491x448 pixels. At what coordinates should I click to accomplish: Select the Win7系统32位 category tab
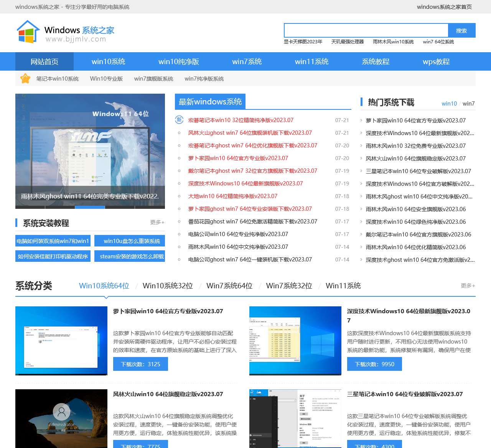[x=289, y=286]
